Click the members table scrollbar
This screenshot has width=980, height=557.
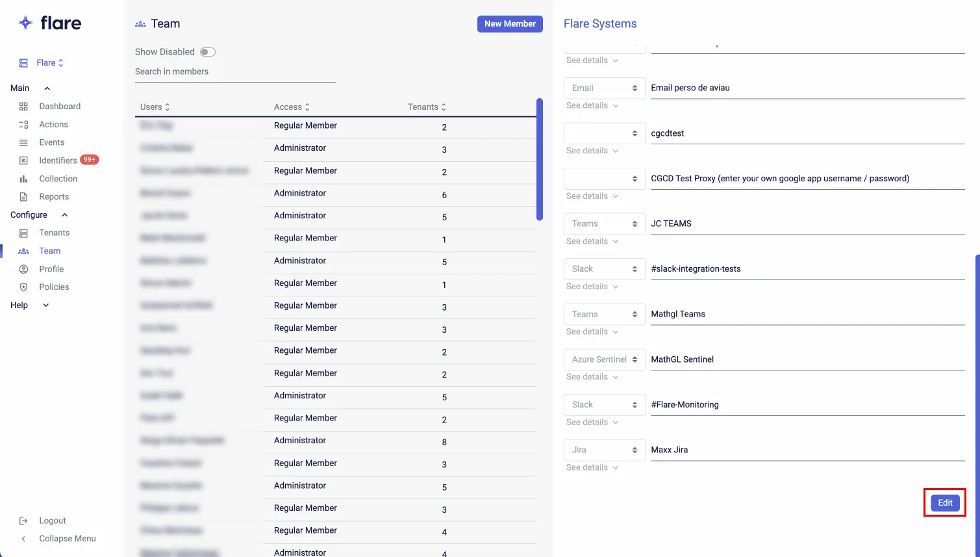pyautogui.click(x=540, y=159)
